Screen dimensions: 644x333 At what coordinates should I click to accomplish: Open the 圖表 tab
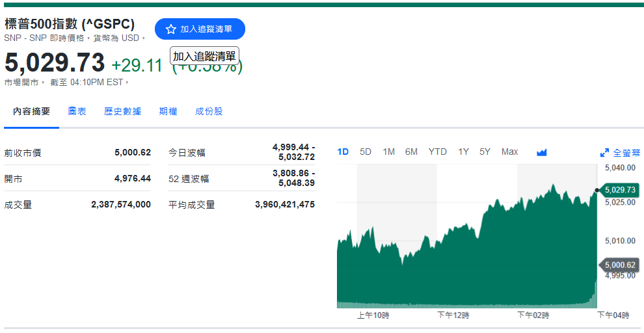coord(77,111)
